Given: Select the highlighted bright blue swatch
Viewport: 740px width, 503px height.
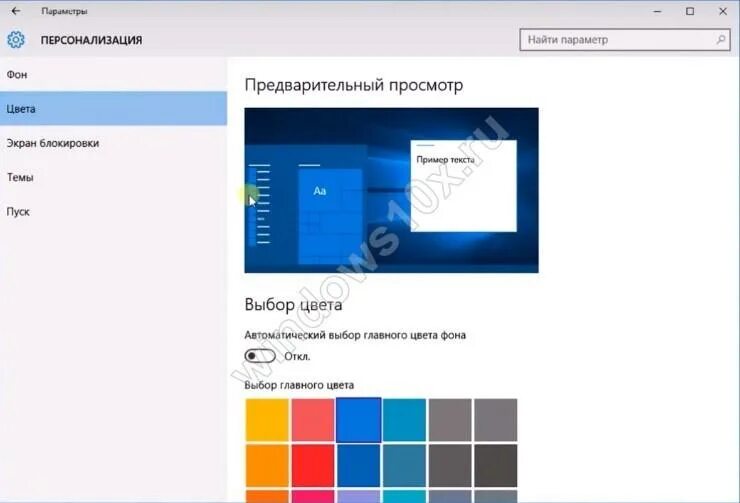Looking at the screenshot, I should 359,420.
